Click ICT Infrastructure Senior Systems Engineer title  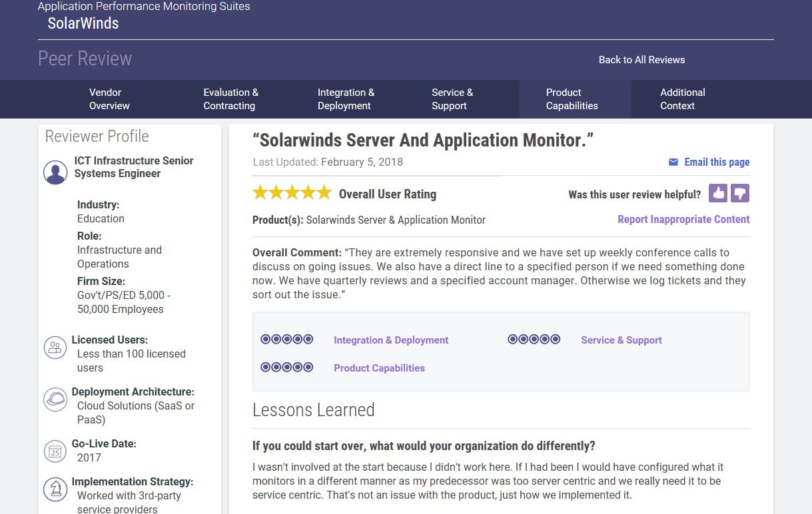(134, 167)
